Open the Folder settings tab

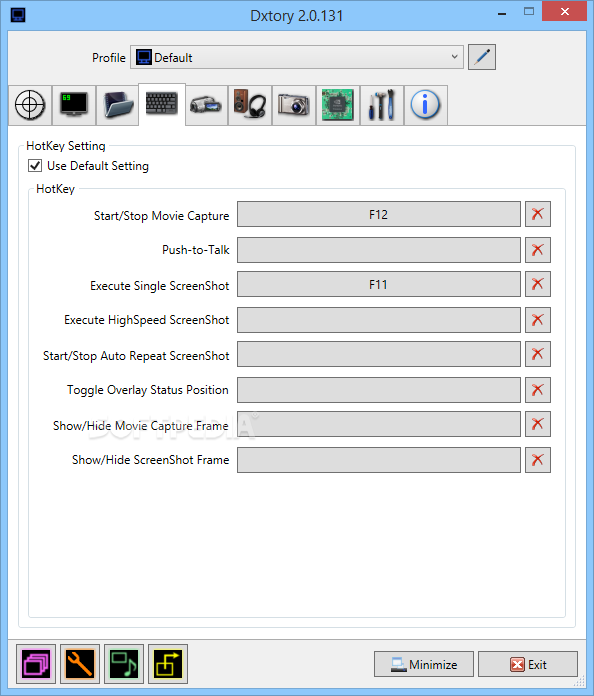click(x=118, y=105)
